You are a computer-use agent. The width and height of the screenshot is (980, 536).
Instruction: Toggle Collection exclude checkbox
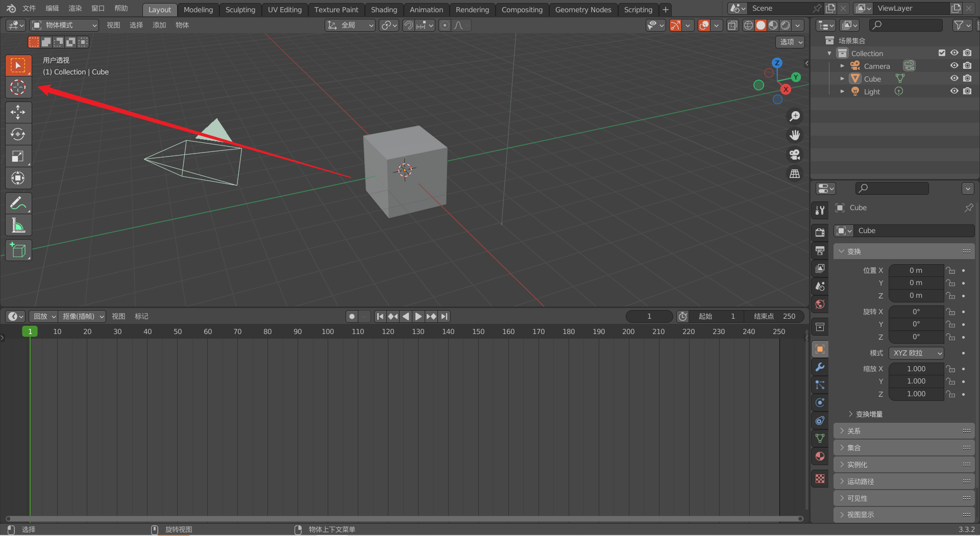942,53
